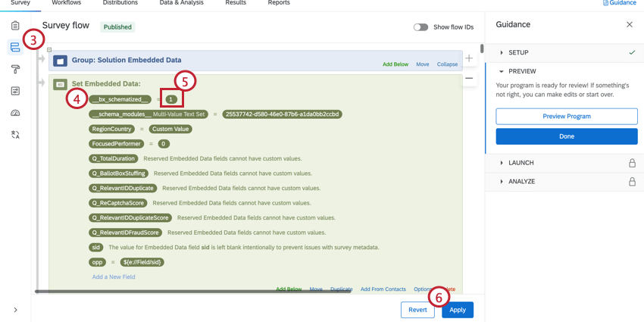
Task: Click the Revert button
Action: (417, 310)
